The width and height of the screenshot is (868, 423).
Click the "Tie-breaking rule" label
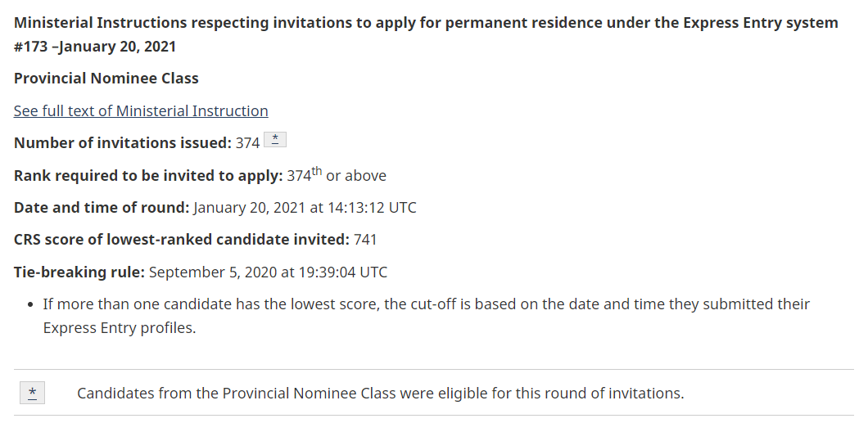click(79, 272)
